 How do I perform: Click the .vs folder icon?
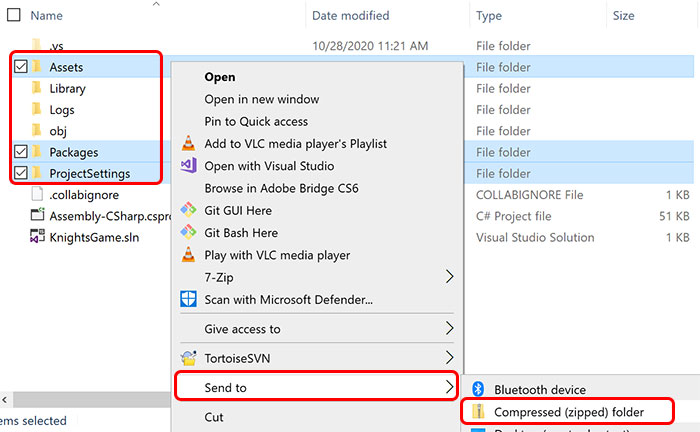(x=37, y=44)
